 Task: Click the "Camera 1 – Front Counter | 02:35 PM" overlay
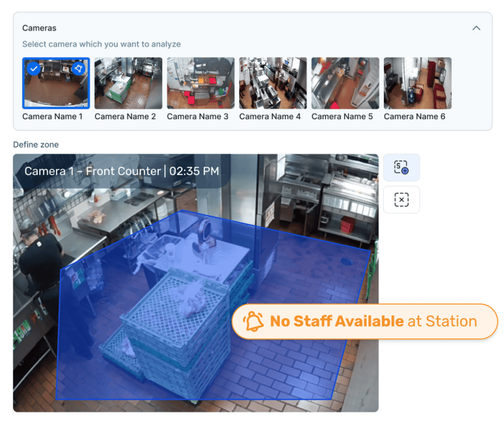tap(122, 171)
